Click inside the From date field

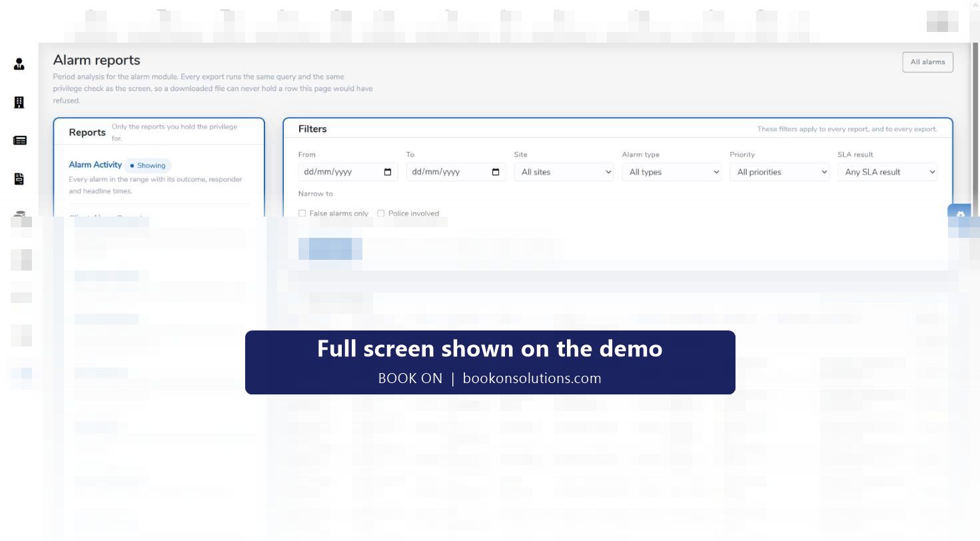[348, 172]
